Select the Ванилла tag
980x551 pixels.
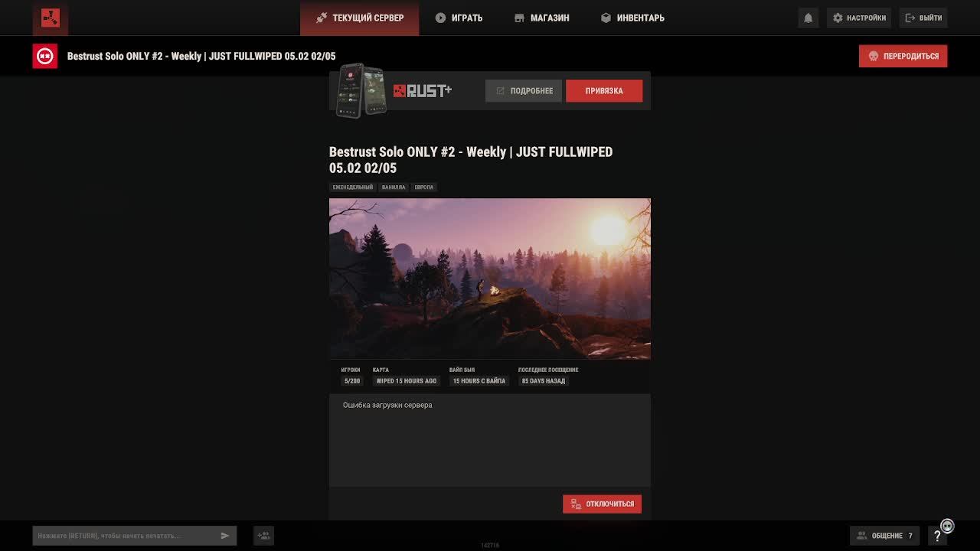(394, 187)
